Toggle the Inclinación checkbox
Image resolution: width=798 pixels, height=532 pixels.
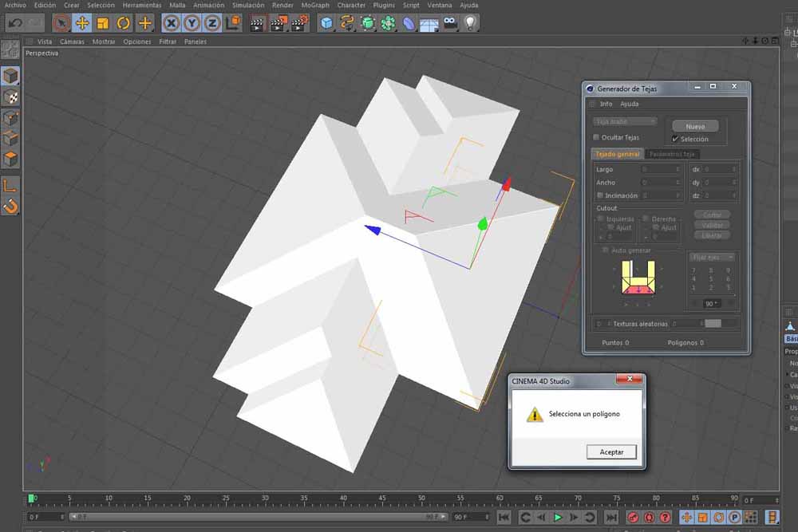tap(600, 195)
